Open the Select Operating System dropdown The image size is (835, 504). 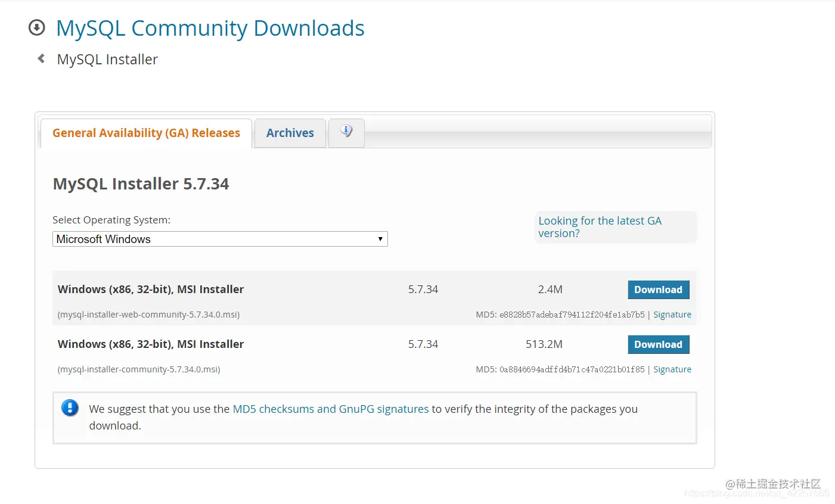click(x=220, y=239)
